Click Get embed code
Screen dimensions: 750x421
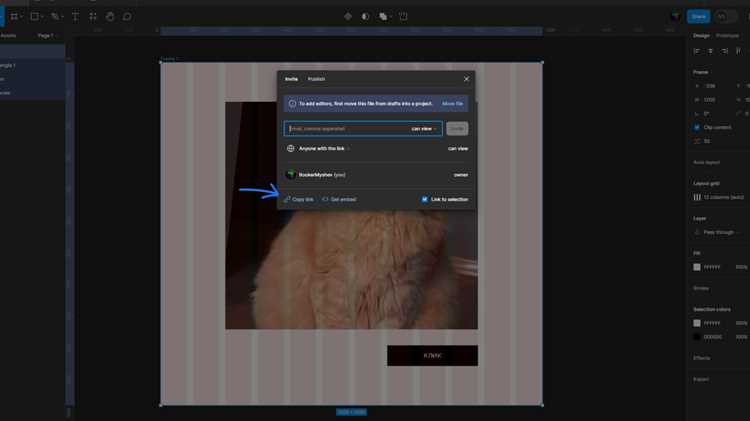[x=339, y=199]
